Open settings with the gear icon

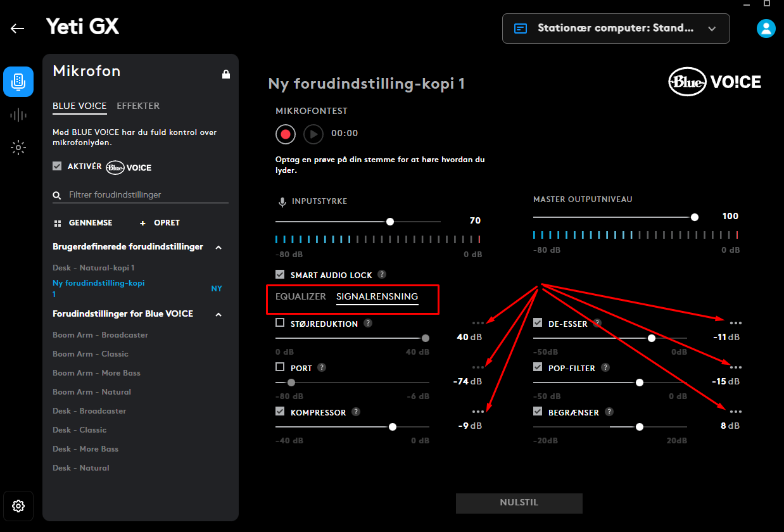[x=18, y=506]
